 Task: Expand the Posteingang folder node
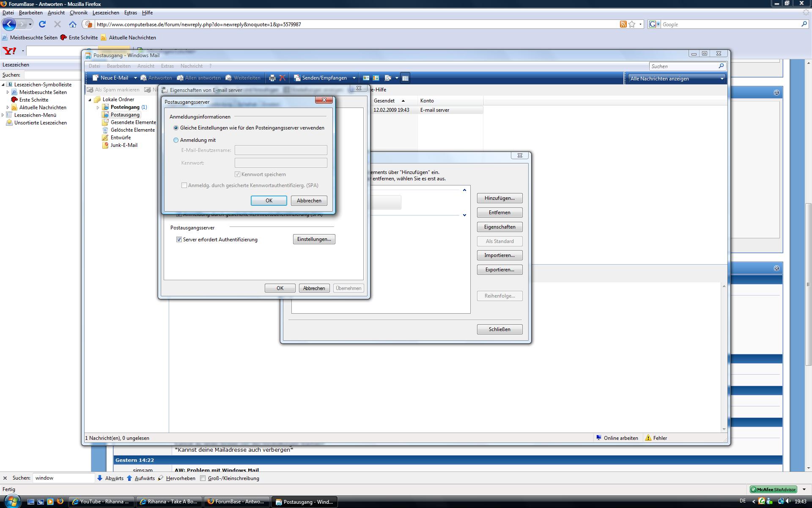pos(98,108)
